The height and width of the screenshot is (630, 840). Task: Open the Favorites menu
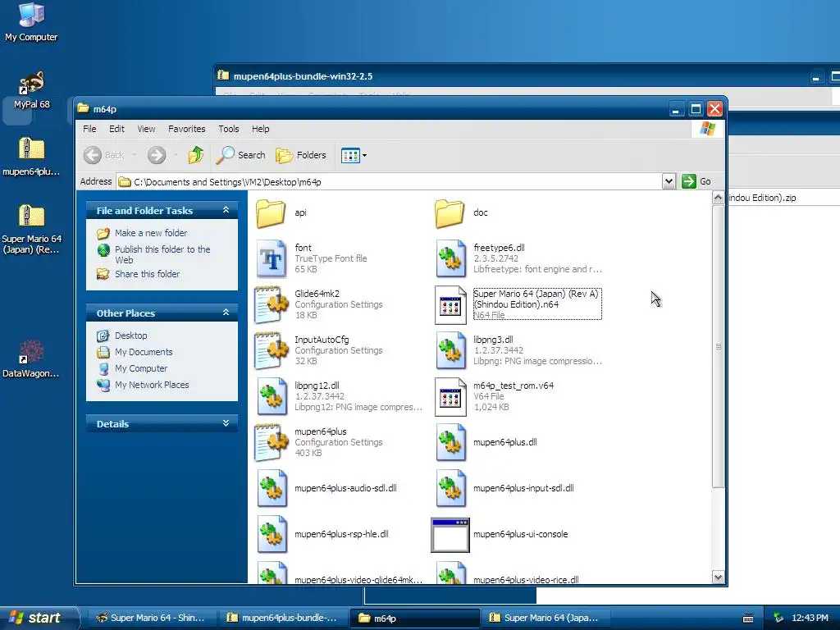point(186,129)
